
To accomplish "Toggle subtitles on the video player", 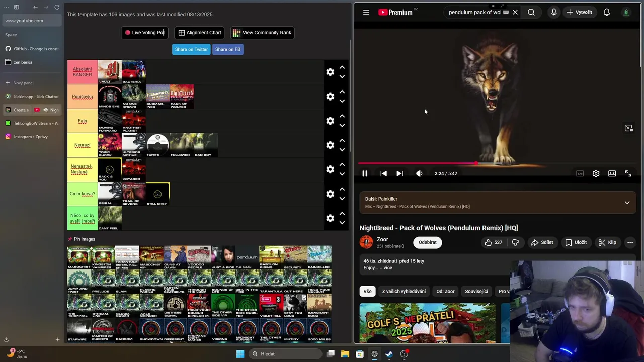I will (x=580, y=173).
